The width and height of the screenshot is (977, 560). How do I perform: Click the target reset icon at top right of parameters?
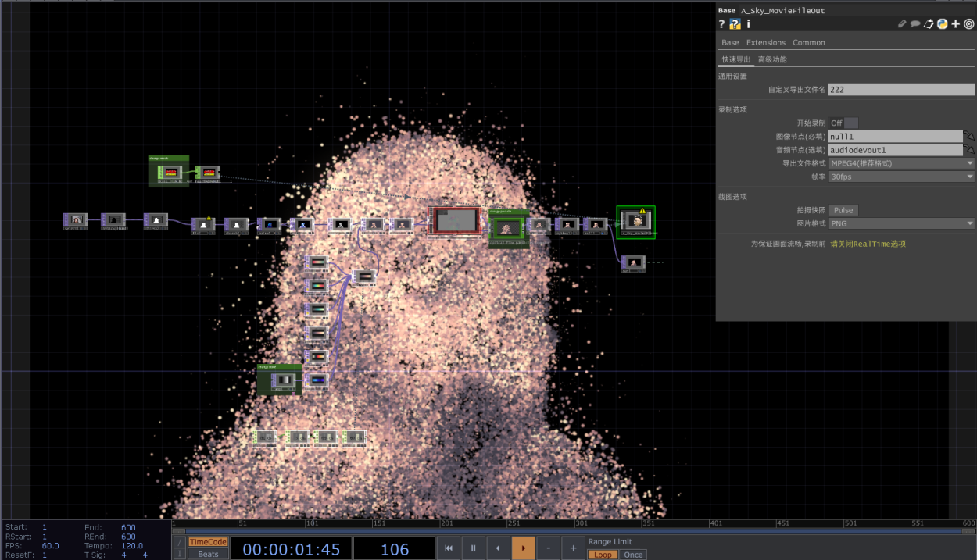[969, 23]
